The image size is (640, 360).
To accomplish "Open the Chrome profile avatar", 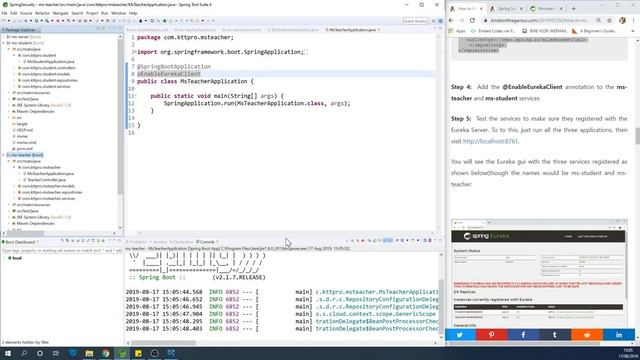I will (x=622, y=20).
